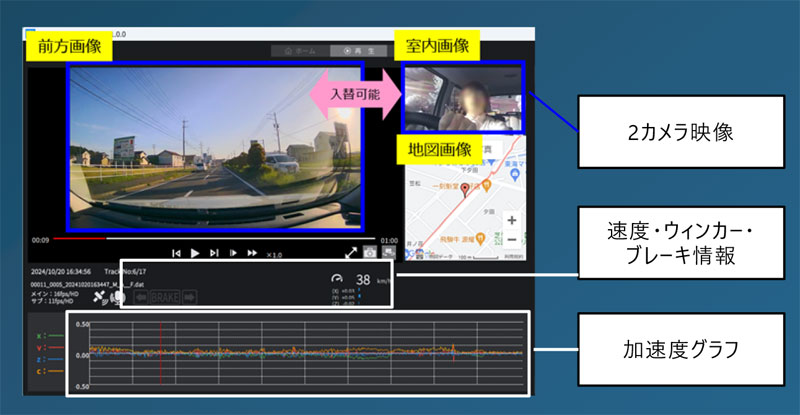
Task: Skip to the previous track
Action: (x=176, y=253)
